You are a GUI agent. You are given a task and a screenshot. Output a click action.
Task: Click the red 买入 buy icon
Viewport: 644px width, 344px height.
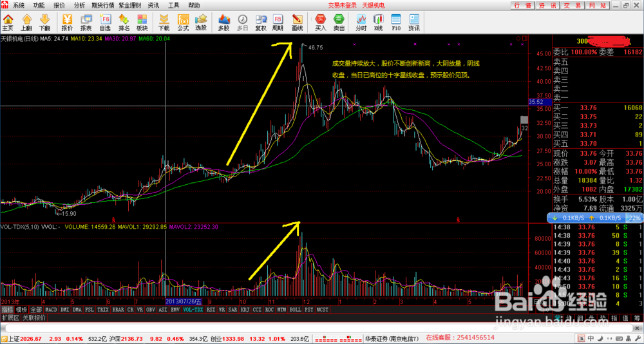point(320,23)
